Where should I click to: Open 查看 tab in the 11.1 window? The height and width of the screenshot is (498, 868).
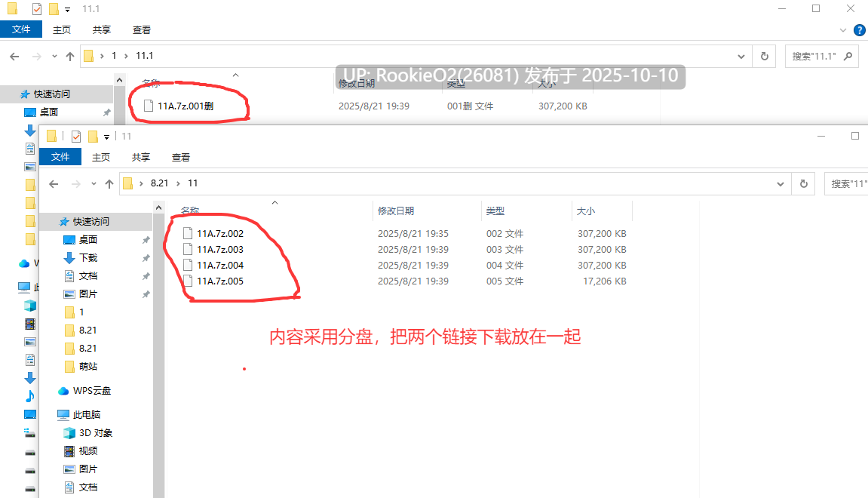141,30
